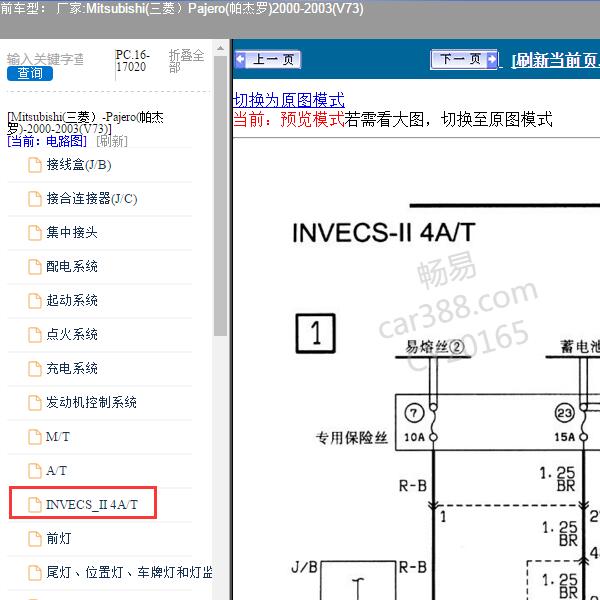The height and width of the screenshot is (600, 600).
Task: Click the document icon beside 充电系统
Action: coord(35,368)
